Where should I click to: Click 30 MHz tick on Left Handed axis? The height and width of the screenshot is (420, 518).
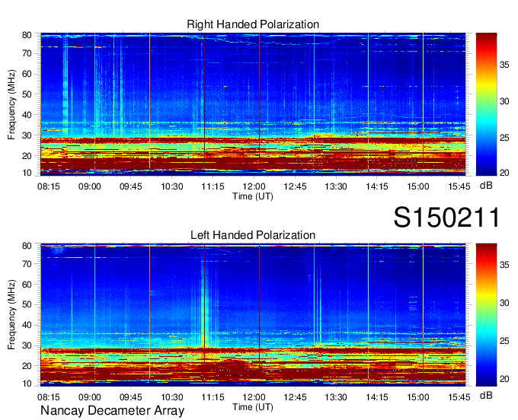click(x=27, y=345)
